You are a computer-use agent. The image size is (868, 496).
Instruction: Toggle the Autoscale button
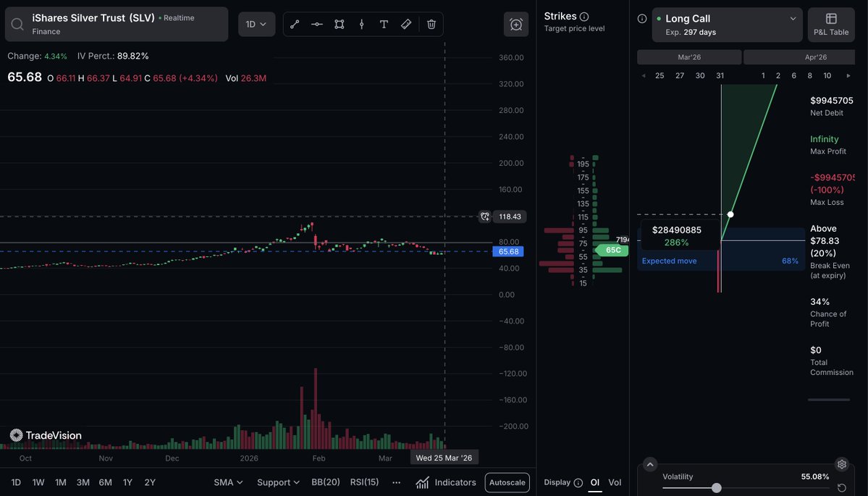coord(507,483)
